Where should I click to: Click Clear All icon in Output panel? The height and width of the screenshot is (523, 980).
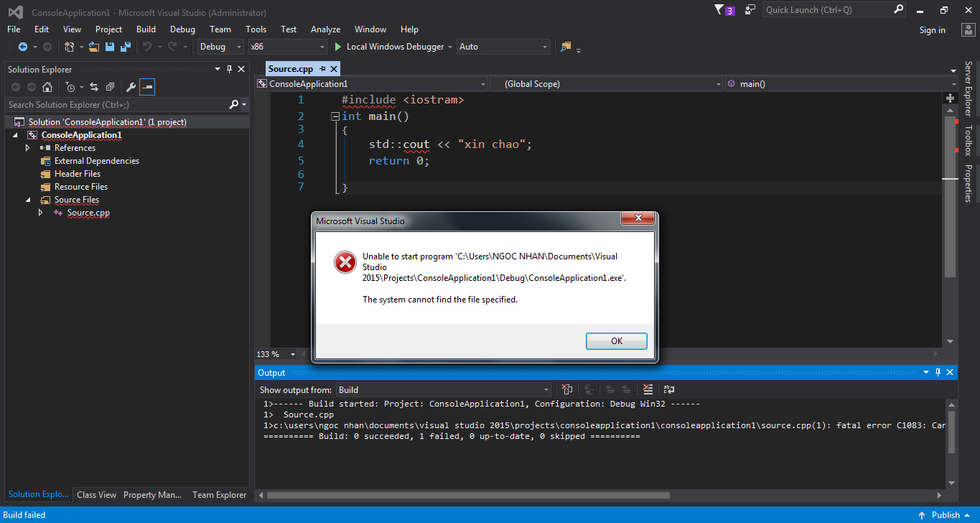648,389
